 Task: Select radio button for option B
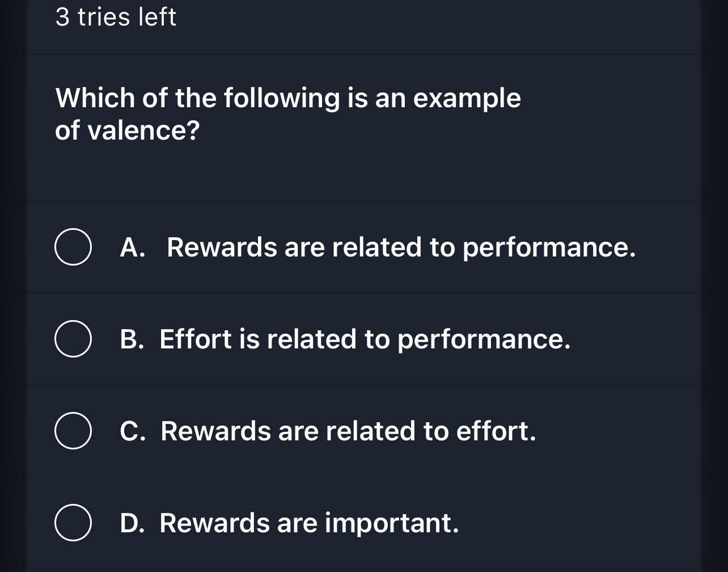click(73, 339)
